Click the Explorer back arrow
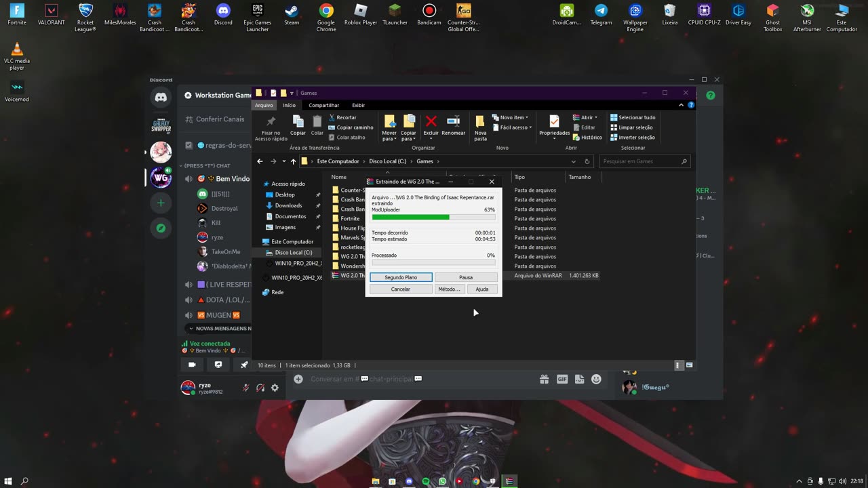This screenshot has height=488, width=868. click(x=260, y=161)
